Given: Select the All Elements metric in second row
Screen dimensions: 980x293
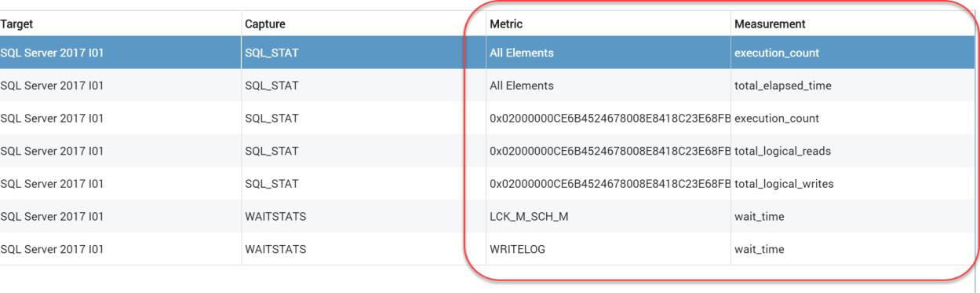Looking at the screenshot, I should [x=522, y=86].
